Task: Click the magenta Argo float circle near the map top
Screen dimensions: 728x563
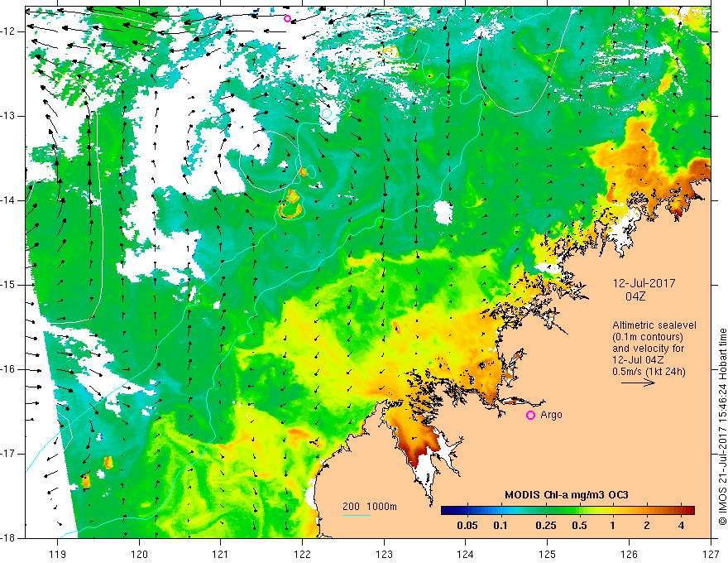Action: point(287,18)
